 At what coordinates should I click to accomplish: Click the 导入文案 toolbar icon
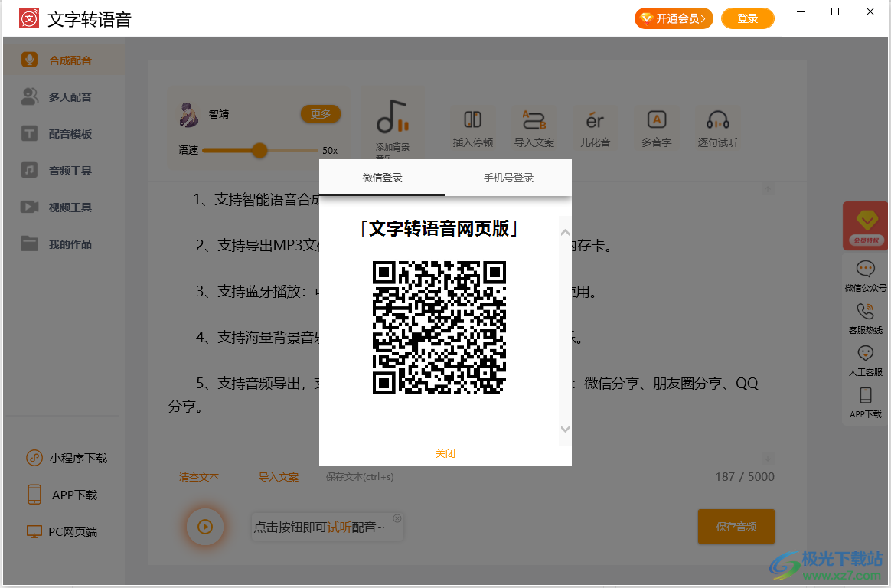(x=534, y=119)
